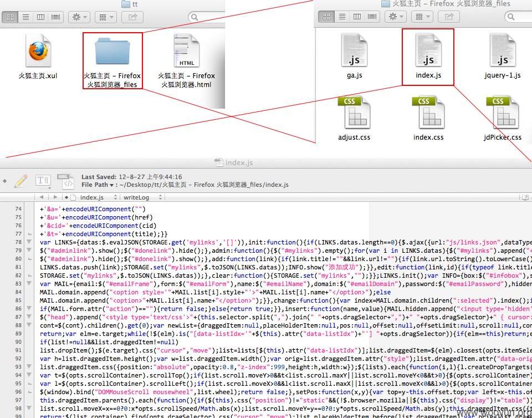
Task: Switch files window to Cover Flow view
Action: [x=372, y=16]
